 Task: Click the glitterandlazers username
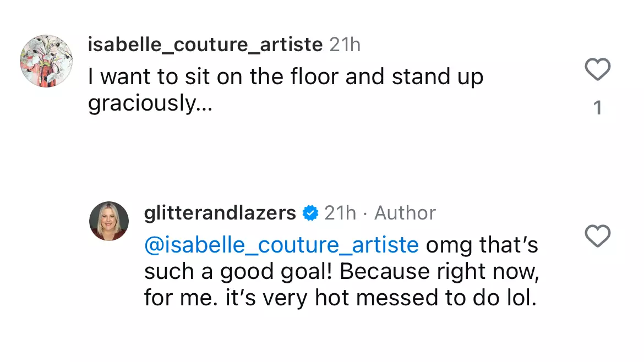click(x=220, y=212)
